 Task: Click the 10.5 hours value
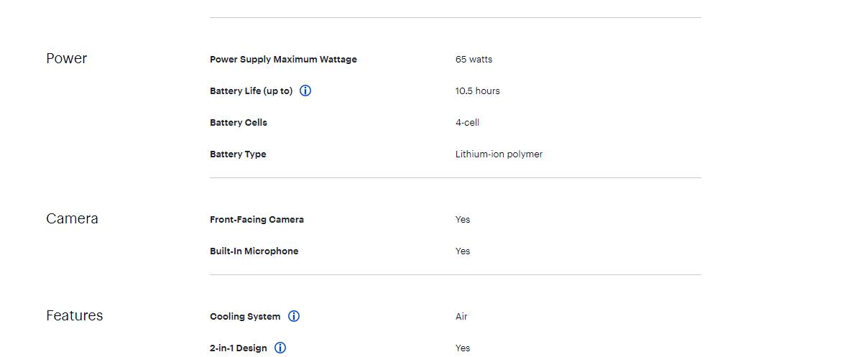pyautogui.click(x=477, y=91)
